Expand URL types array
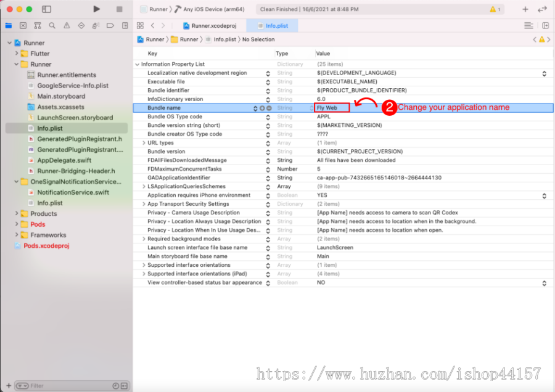555x392 pixels. 144,142
